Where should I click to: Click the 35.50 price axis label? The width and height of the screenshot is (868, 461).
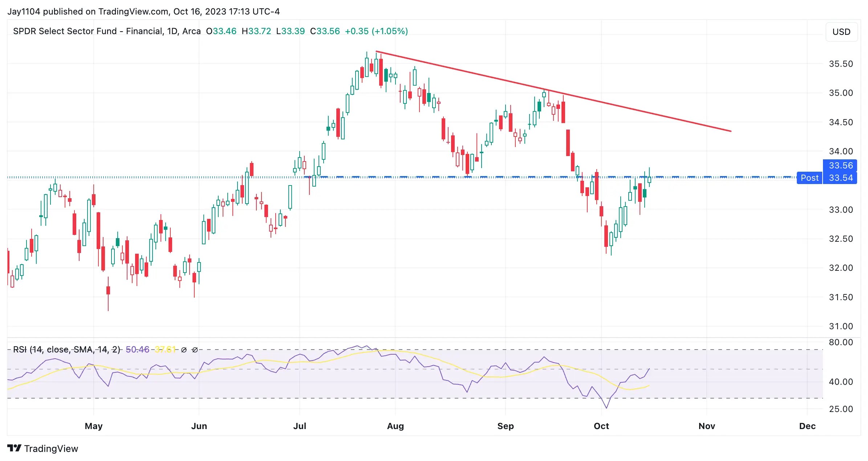pos(841,64)
